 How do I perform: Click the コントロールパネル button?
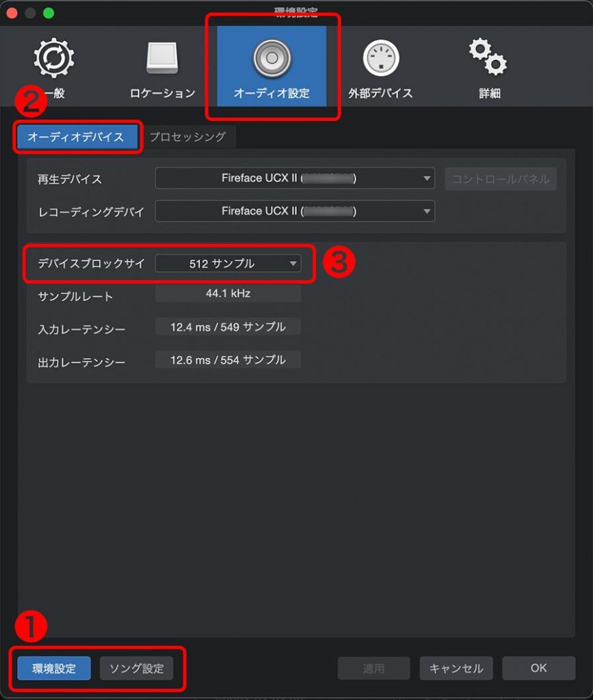coord(501,179)
